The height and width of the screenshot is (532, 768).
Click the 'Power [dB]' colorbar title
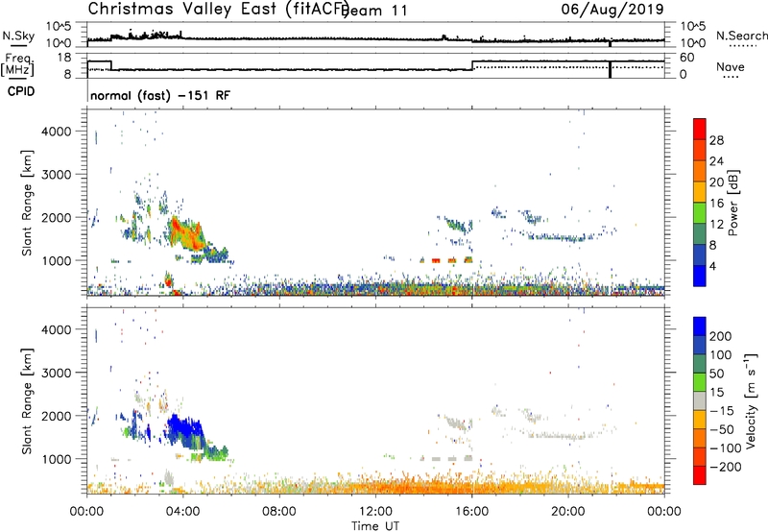point(733,203)
